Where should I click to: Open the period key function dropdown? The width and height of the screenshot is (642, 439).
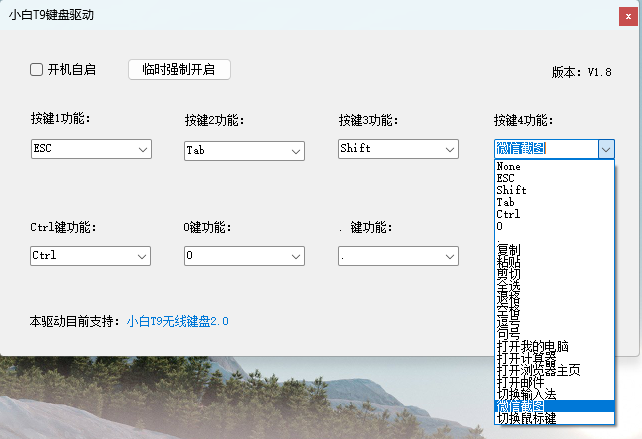pyautogui.click(x=398, y=256)
